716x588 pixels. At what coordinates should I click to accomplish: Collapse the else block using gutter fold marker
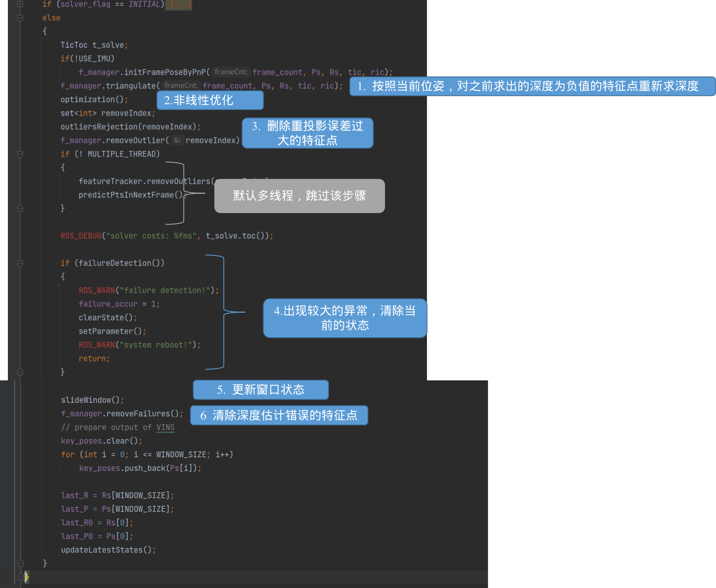tap(20, 18)
